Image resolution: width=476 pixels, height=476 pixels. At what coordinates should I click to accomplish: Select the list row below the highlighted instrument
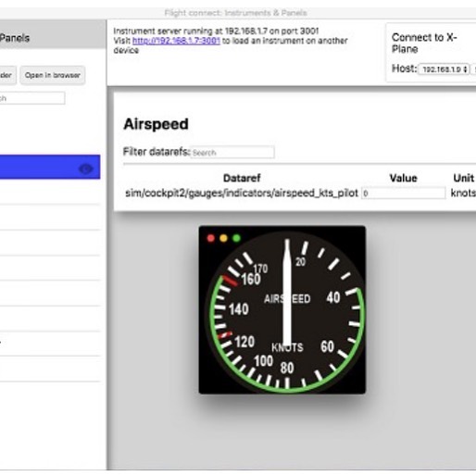[49, 192]
